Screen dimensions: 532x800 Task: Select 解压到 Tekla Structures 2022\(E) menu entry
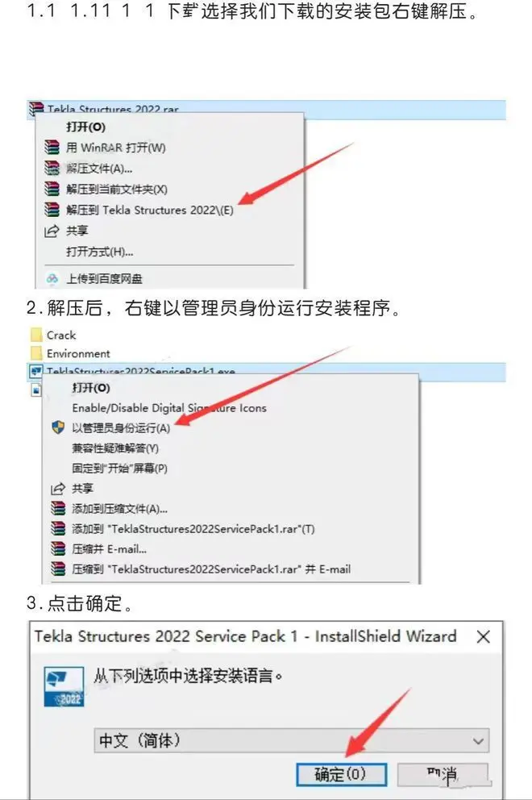150,210
